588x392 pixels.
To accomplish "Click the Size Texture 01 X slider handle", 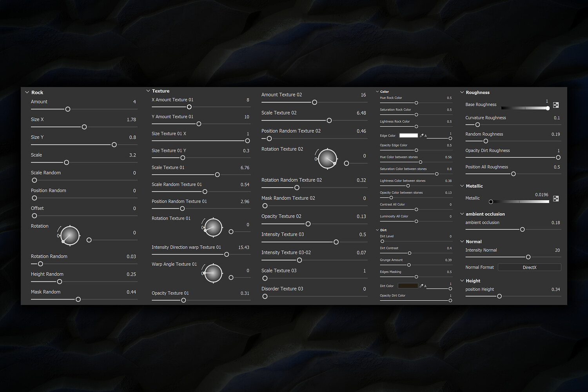I will pyautogui.click(x=247, y=141).
